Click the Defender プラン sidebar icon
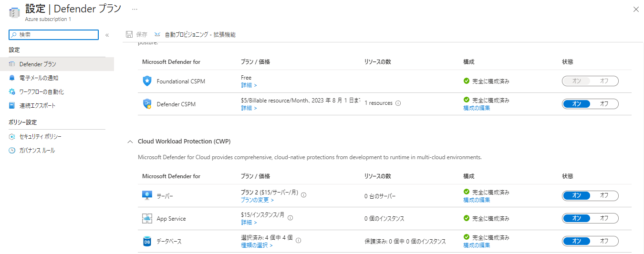The image size is (644, 254). pyautogui.click(x=12, y=64)
